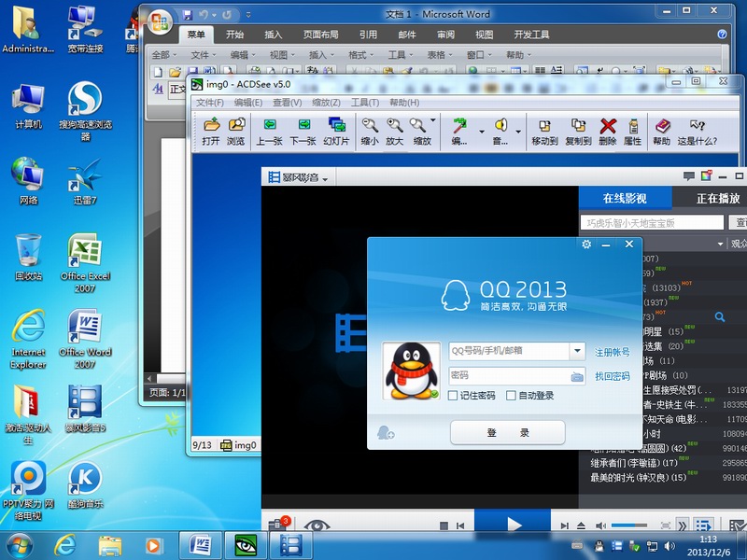Open ACDSee sound (音...) dropdown arrow
Screen dimensions: 747x560
(x=518, y=132)
